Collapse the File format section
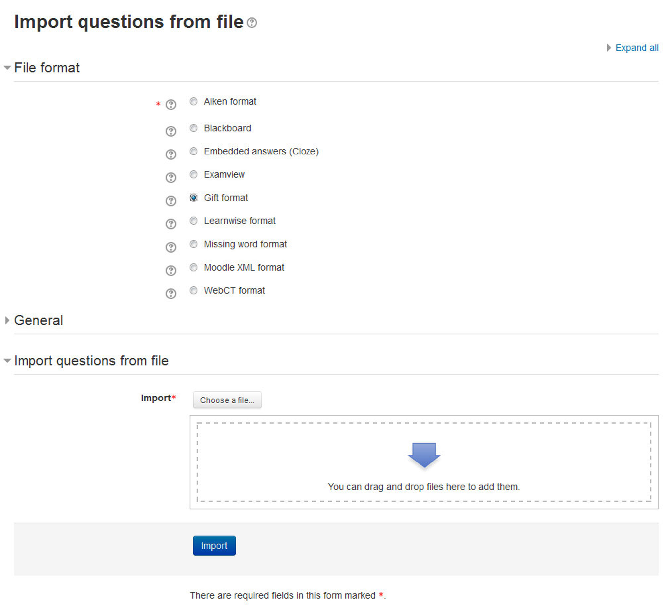This screenshot has width=672, height=616. pos(47,67)
